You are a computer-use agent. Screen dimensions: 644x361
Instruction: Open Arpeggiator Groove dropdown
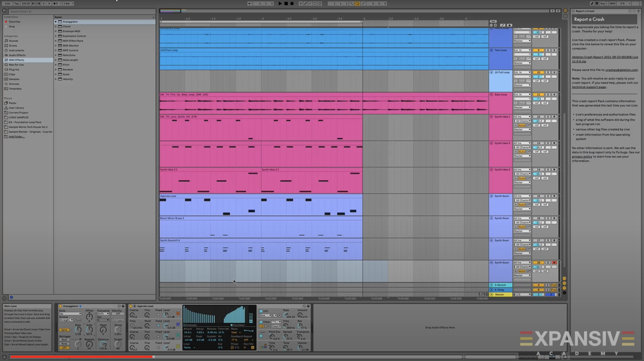(x=66, y=320)
